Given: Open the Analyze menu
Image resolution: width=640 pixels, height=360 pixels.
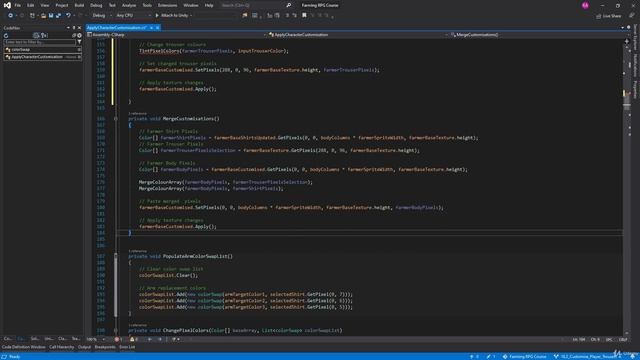Looking at the screenshot, I should 129,5.
